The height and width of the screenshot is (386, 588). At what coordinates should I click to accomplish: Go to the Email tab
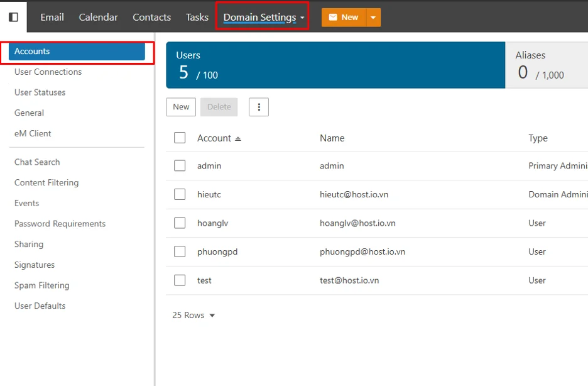(52, 17)
